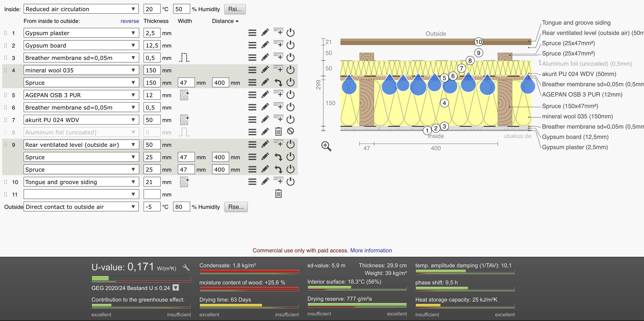
Task: Click the outside temperature field showing -5
Action: coord(151,207)
